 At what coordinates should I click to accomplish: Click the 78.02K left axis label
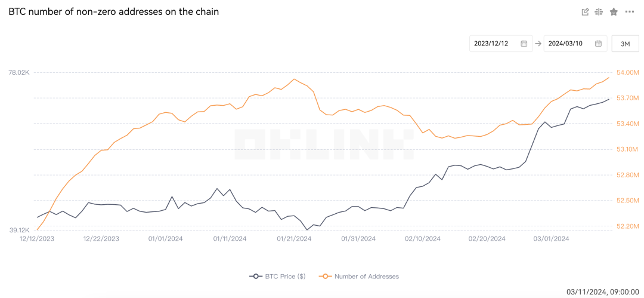[x=18, y=72]
